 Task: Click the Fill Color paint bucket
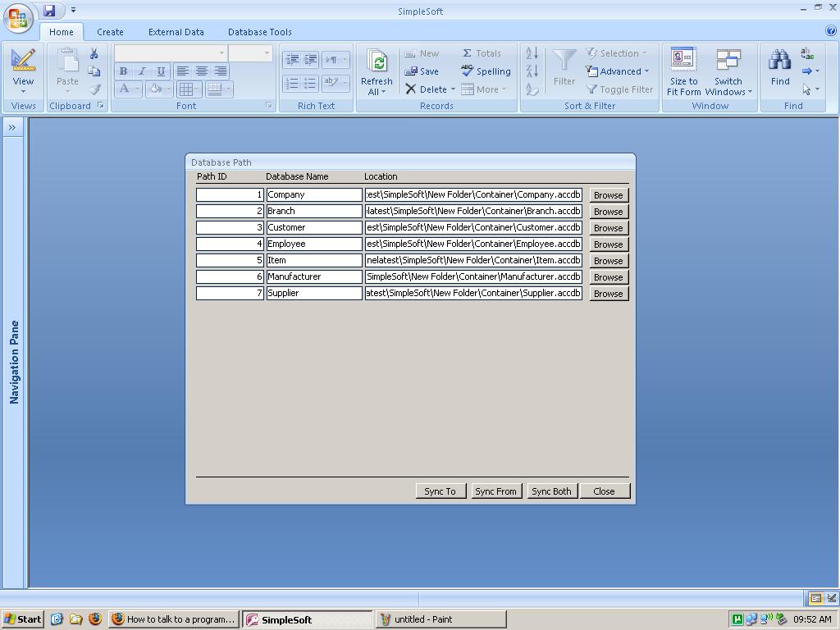coord(155,89)
